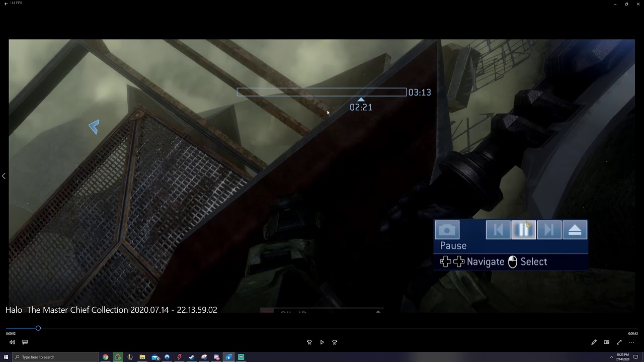Open the taskbar app with red notification badge
Image resolution: width=644 pixels, height=362 pixels.
tap(216, 357)
